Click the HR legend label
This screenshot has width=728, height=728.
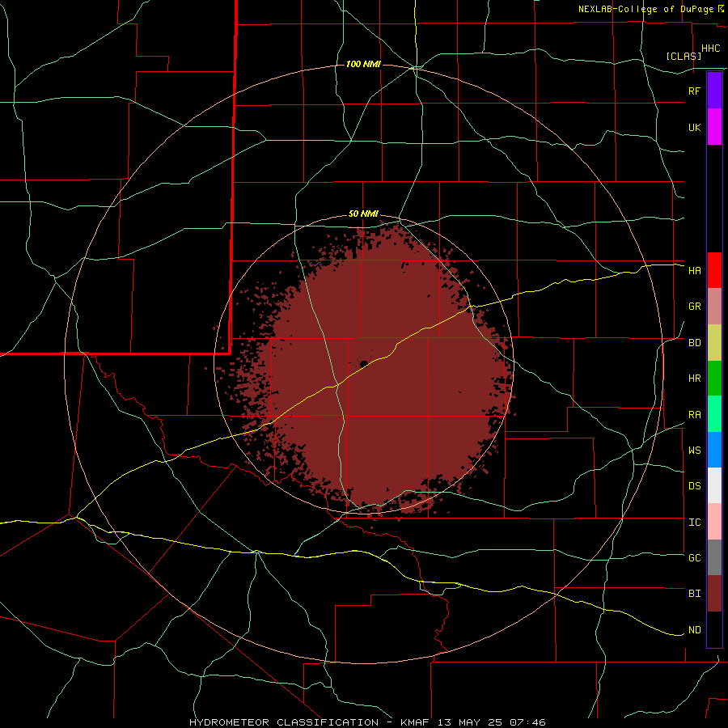coord(694,379)
